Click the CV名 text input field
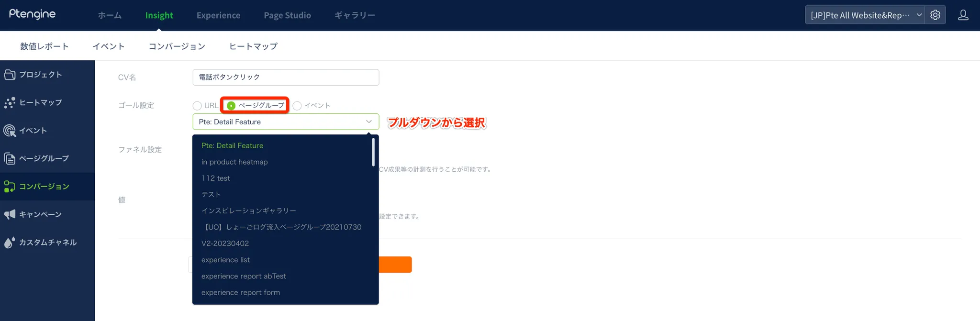The height and width of the screenshot is (321, 980). [x=286, y=77]
